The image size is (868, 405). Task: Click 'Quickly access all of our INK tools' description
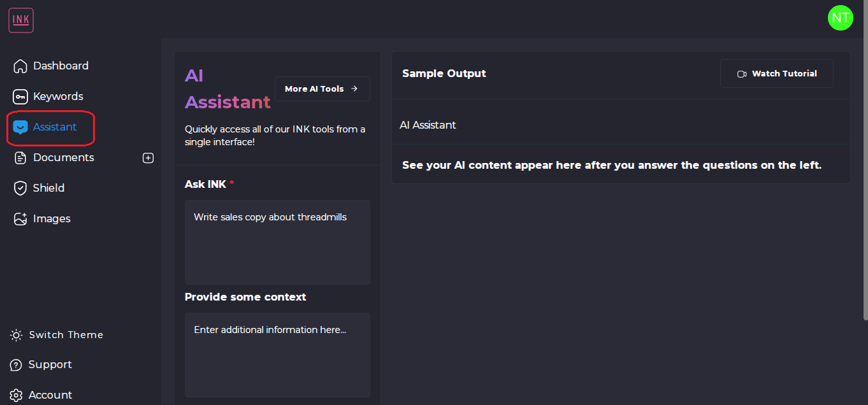pos(275,136)
